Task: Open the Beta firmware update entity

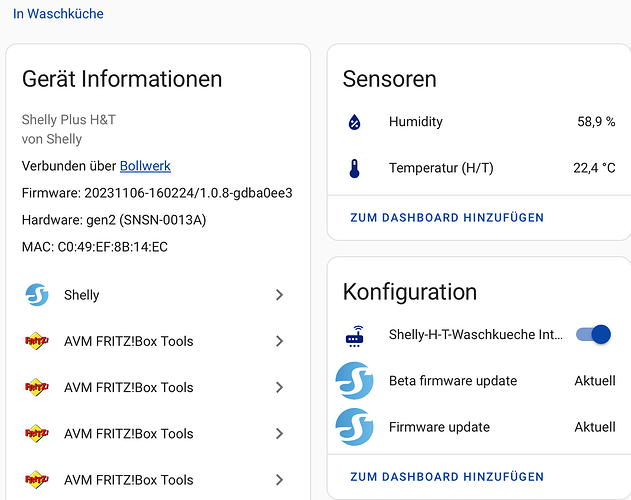Action: [453, 381]
